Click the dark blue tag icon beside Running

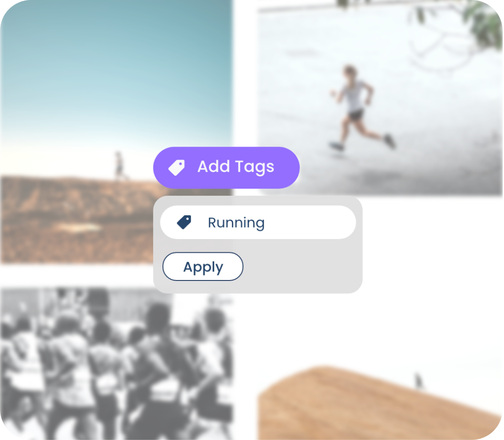(184, 222)
